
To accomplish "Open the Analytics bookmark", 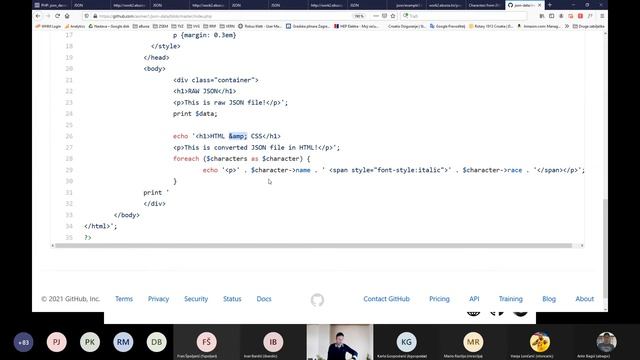I will tap(75, 26).
